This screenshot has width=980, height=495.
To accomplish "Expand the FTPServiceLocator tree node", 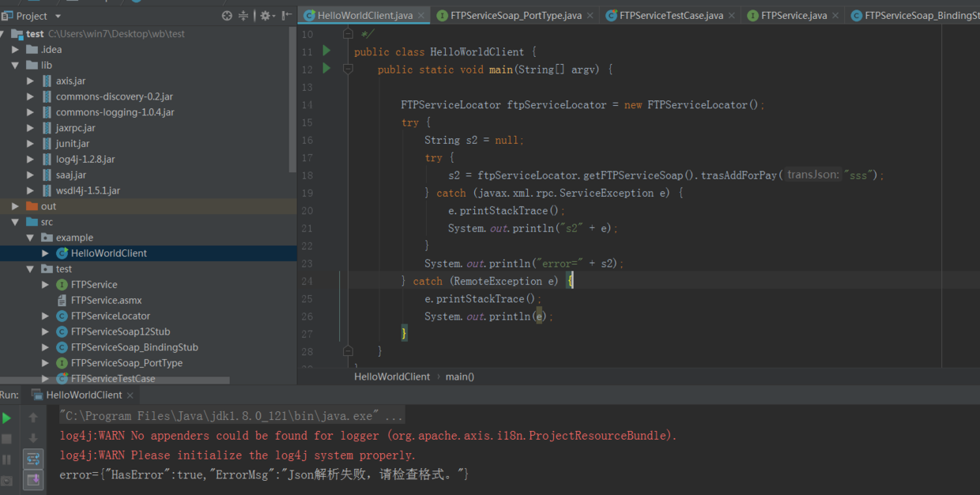I will coord(45,316).
